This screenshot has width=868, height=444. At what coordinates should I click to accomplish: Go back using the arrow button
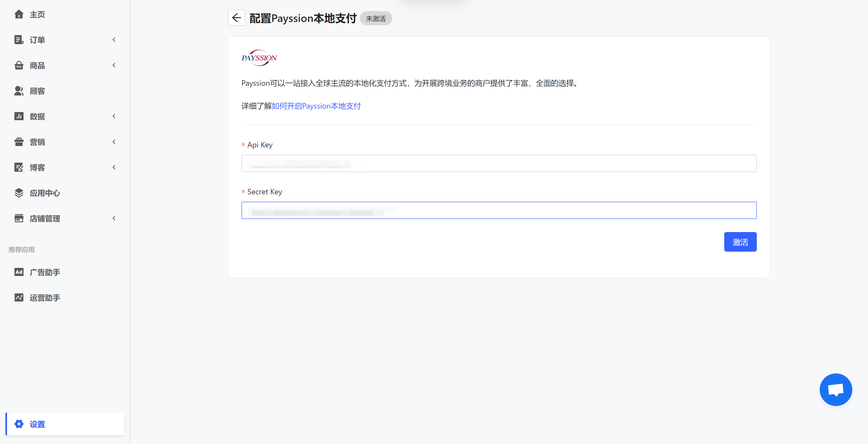[237, 18]
